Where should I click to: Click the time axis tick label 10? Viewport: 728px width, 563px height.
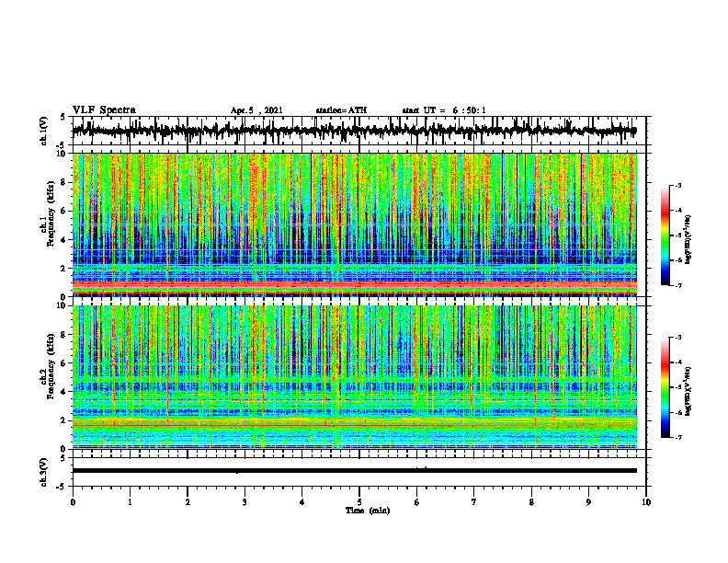[x=646, y=502]
